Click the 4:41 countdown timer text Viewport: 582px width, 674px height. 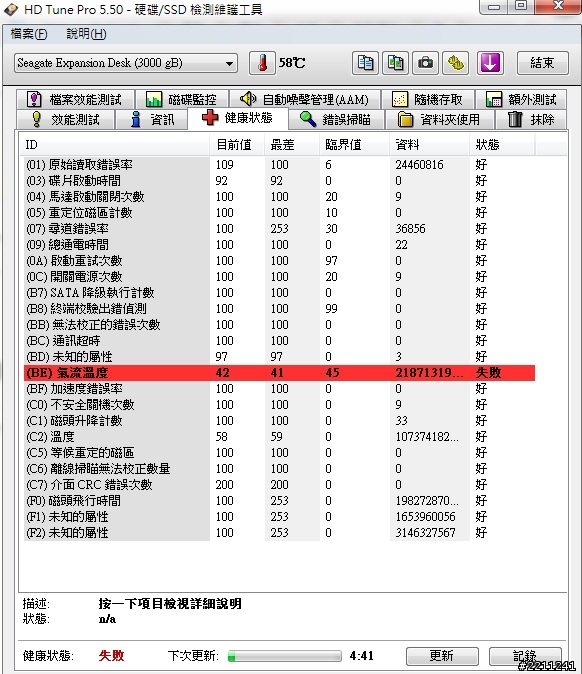361,656
